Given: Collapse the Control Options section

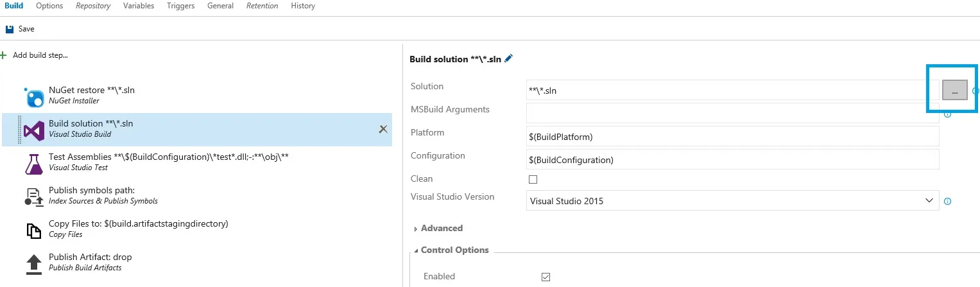Looking at the screenshot, I should (454, 250).
